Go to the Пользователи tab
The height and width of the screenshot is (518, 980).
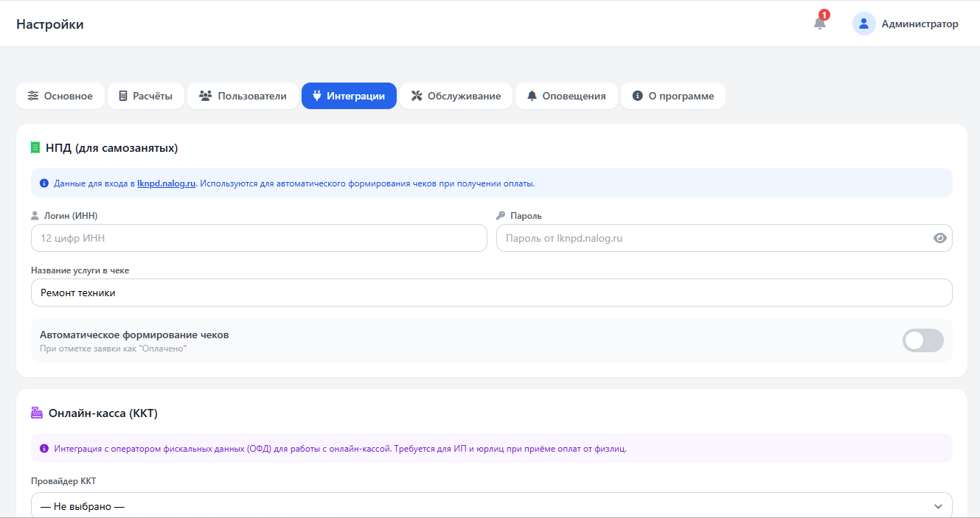pos(243,96)
